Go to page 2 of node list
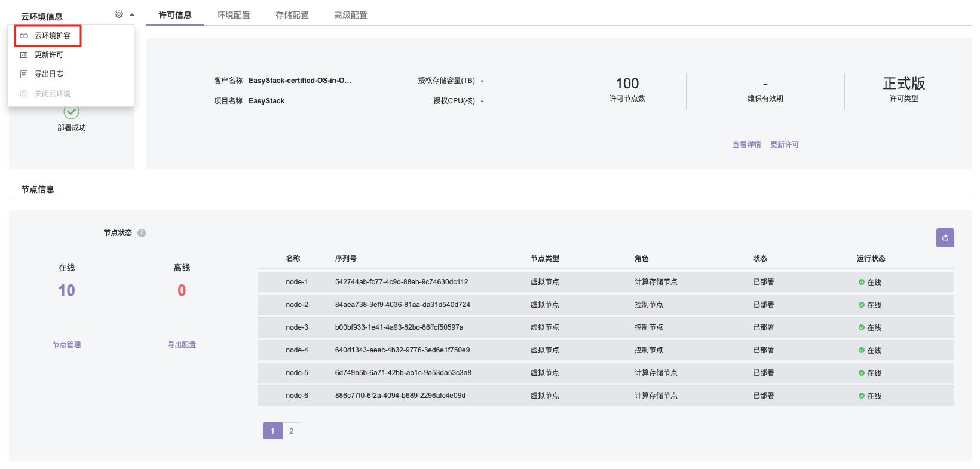The width and height of the screenshot is (980, 469). click(x=292, y=431)
